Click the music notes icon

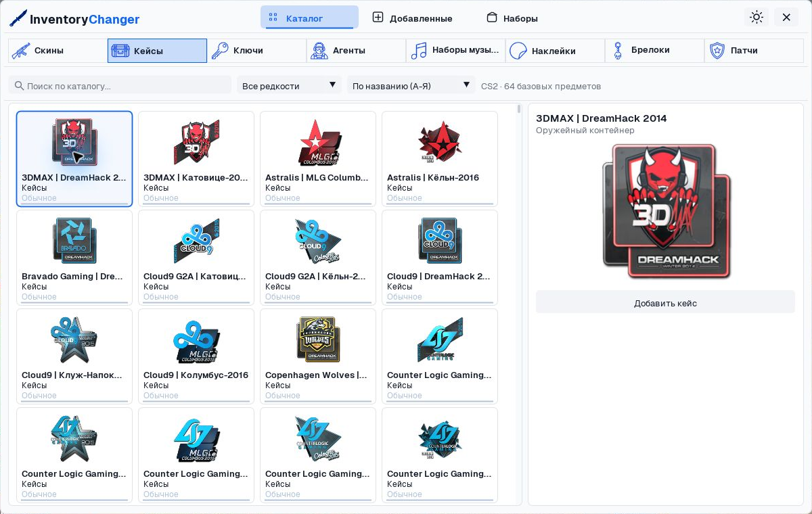[x=419, y=51]
